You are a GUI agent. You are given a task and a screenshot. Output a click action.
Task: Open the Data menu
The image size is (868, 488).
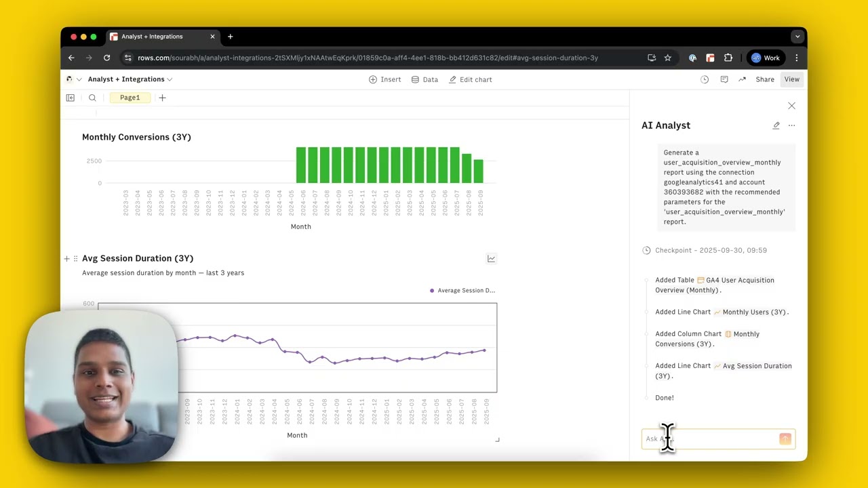pos(425,79)
